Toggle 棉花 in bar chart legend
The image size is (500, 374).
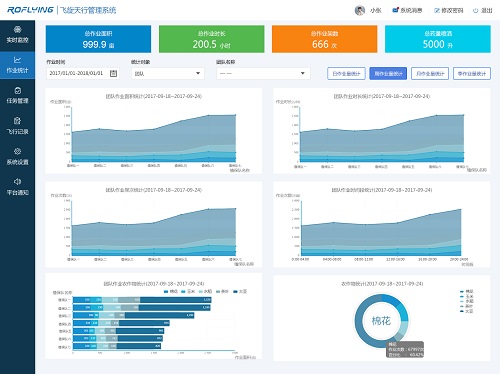click(171, 291)
